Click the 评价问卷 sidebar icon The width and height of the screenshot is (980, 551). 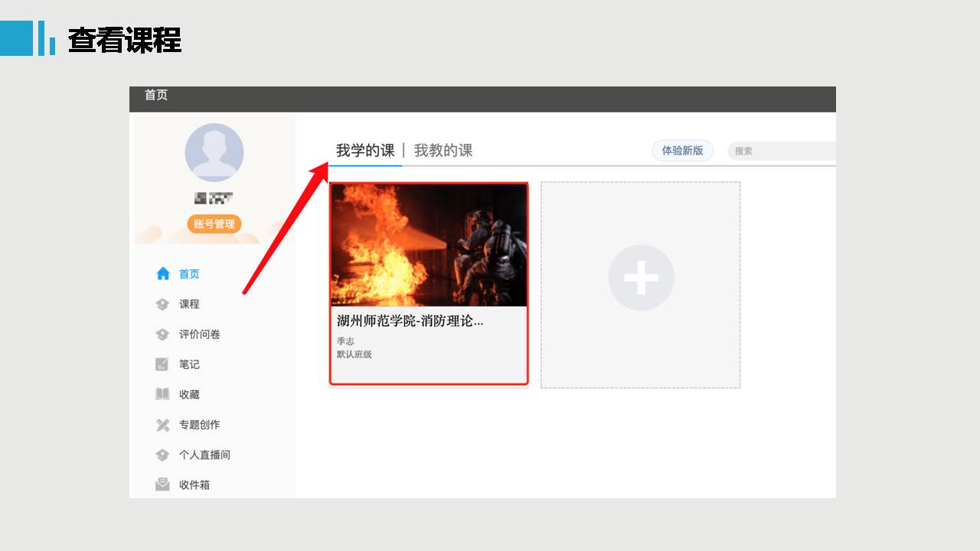click(x=162, y=334)
